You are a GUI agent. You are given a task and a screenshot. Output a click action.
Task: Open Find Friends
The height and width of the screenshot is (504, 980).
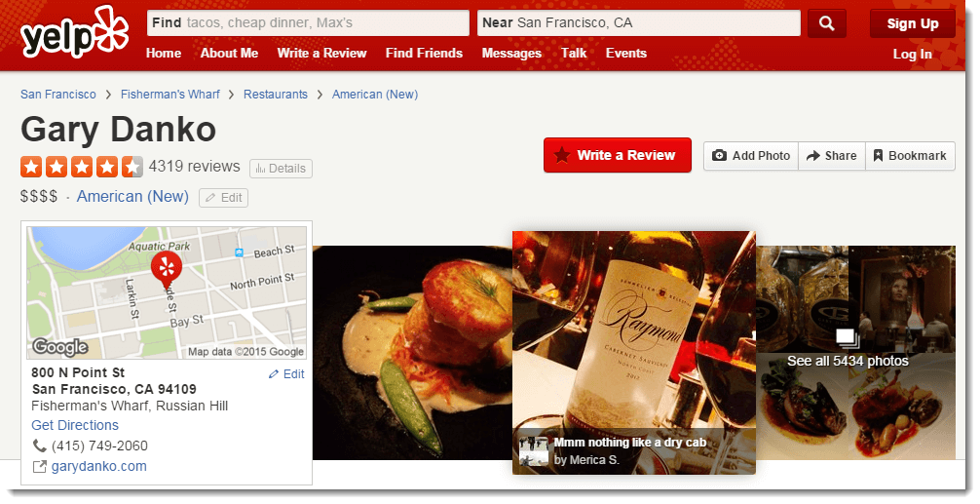424,54
